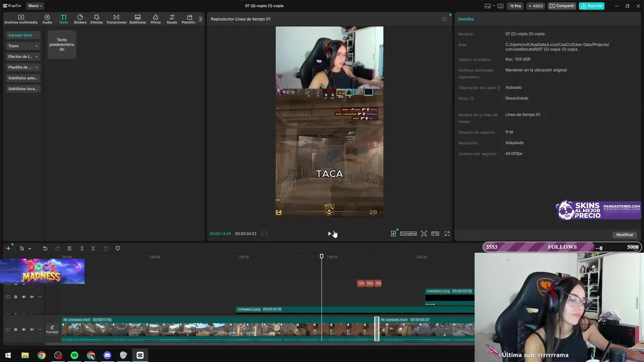Lock the overlay track
Image resolution: width=644 pixels, height=362 pixels.
(x=16, y=297)
